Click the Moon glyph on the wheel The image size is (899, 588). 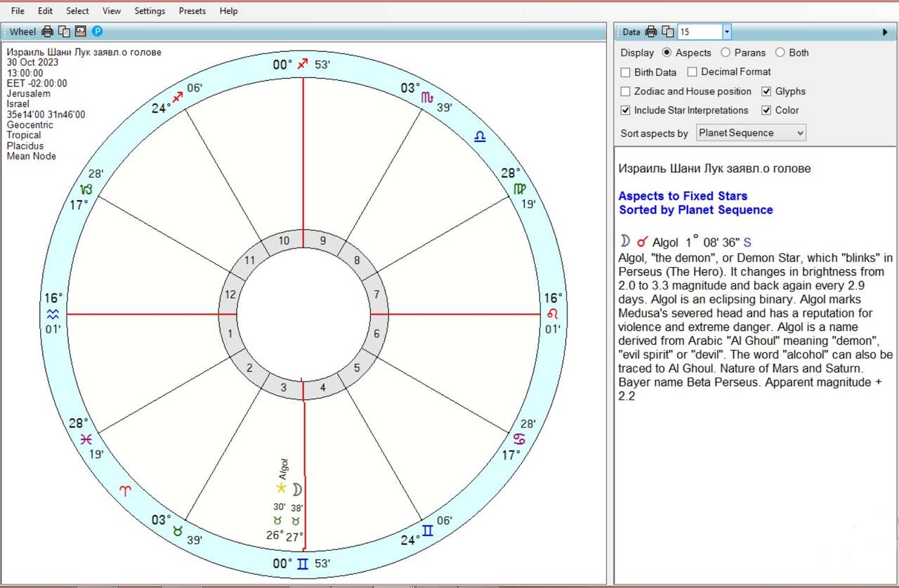coord(297,489)
